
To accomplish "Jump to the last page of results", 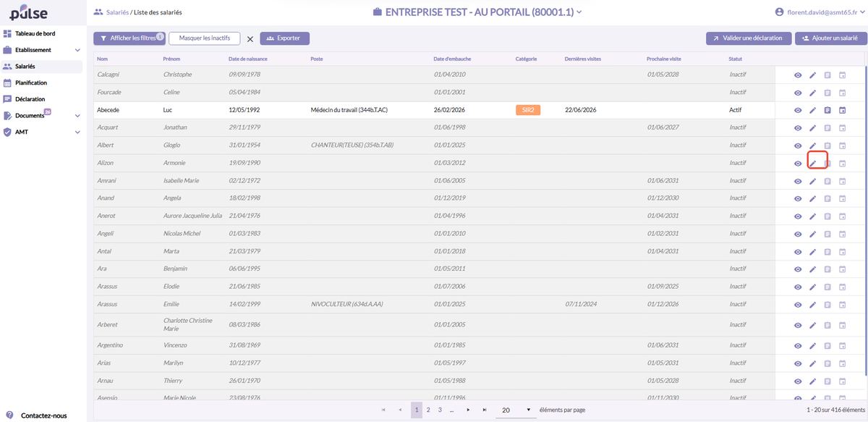I will pos(485,410).
